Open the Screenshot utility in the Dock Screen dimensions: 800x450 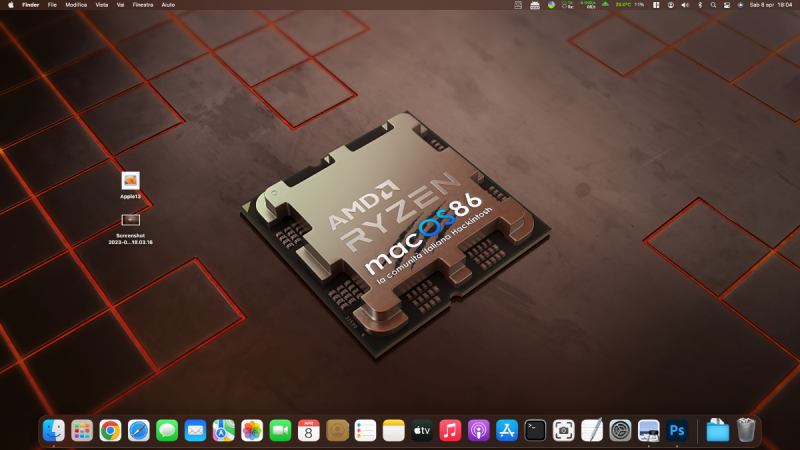point(564,431)
